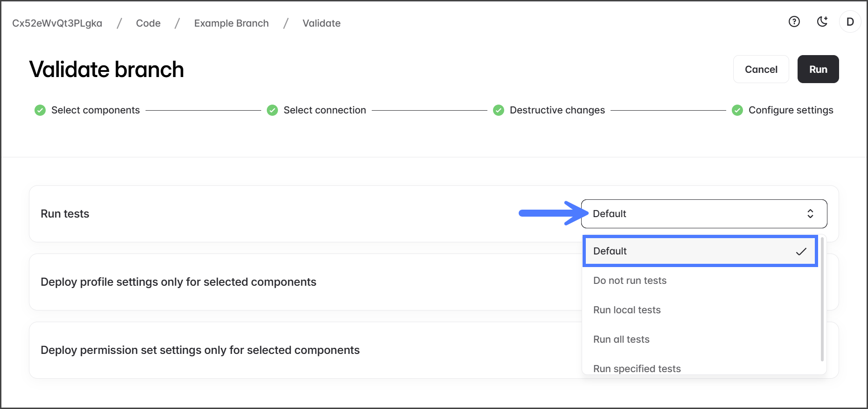This screenshot has height=409, width=868.
Task: Open the user avatar D menu
Action: pyautogui.click(x=850, y=22)
